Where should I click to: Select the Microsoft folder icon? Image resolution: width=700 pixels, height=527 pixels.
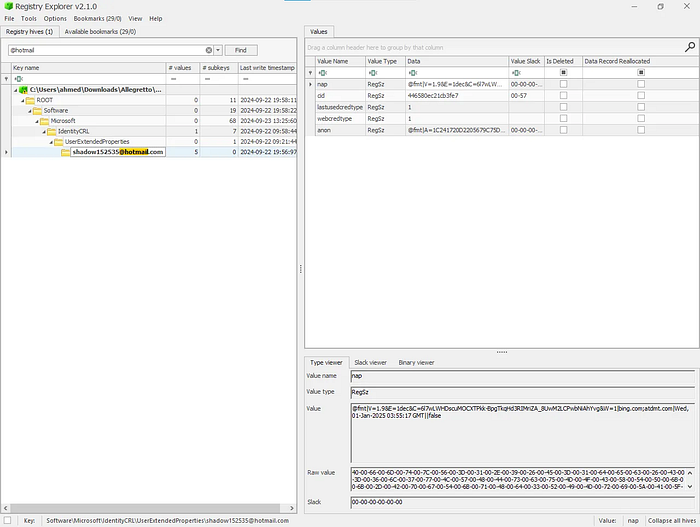tap(44, 121)
